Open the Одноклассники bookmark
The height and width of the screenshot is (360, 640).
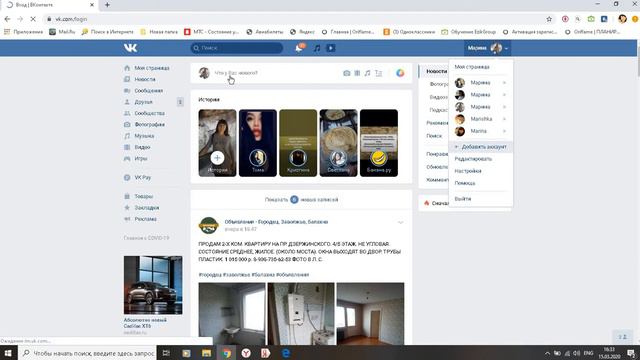(x=409, y=32)
